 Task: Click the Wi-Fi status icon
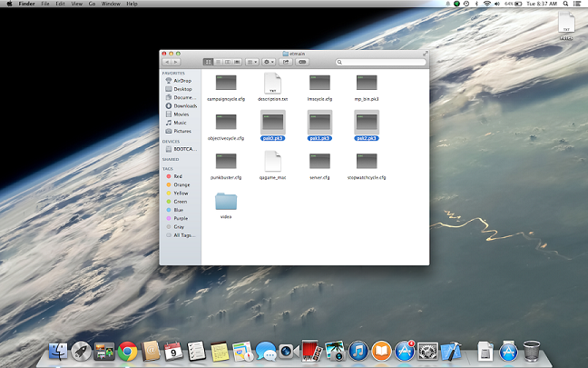click(486, 4)
